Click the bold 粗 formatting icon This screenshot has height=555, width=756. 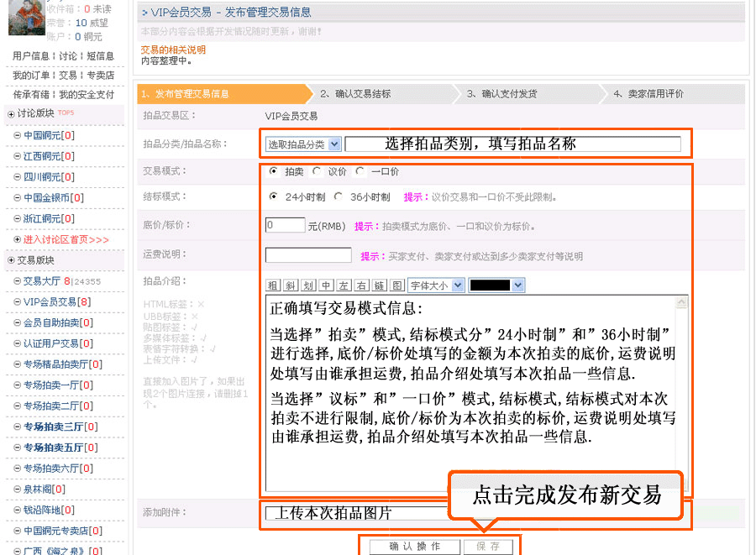[x=273, y=285]
